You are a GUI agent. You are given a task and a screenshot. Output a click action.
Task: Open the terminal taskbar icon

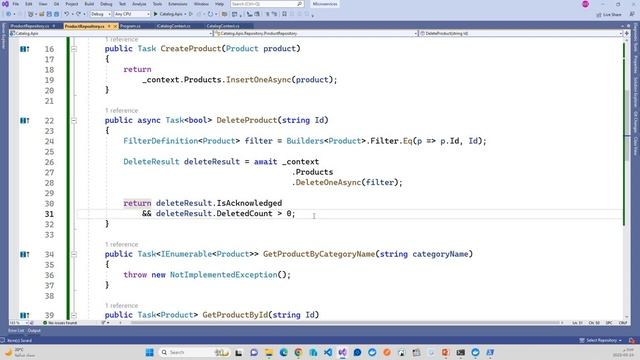(x=460, y=352)
